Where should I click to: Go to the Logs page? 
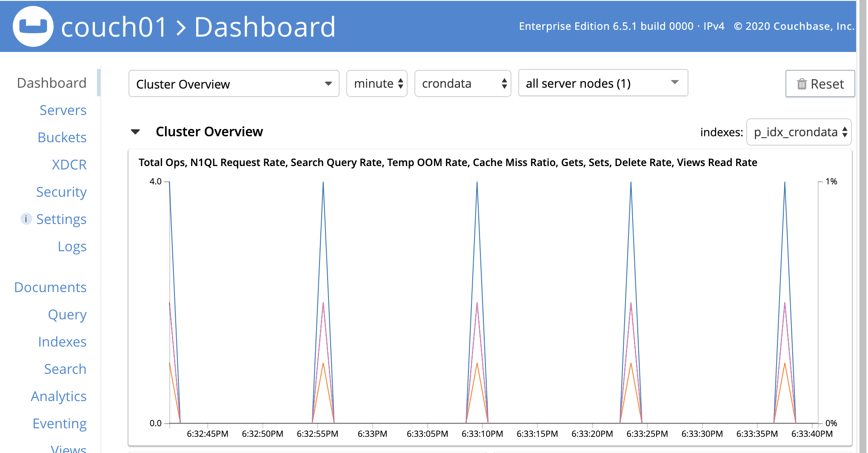72,246
